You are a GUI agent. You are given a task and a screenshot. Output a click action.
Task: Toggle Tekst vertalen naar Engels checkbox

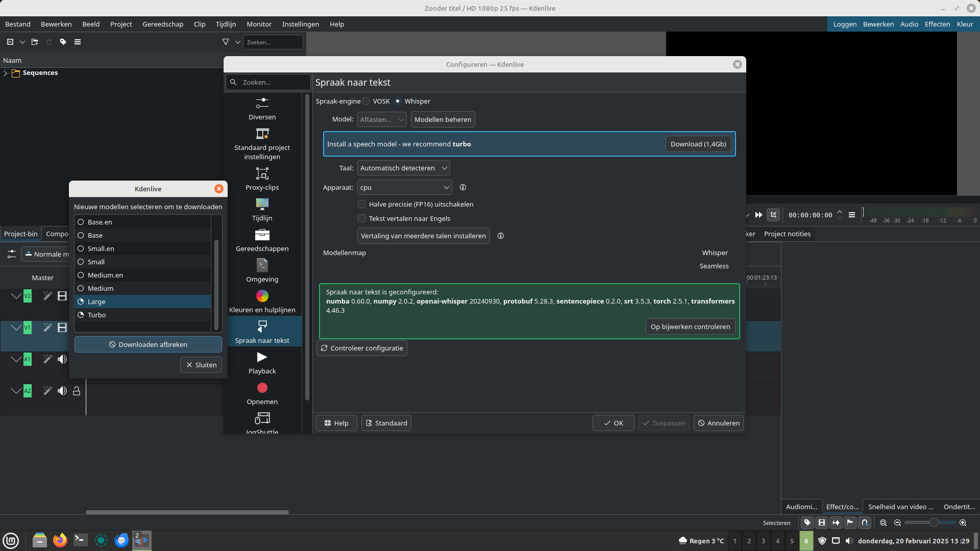[x=362, y=218]
